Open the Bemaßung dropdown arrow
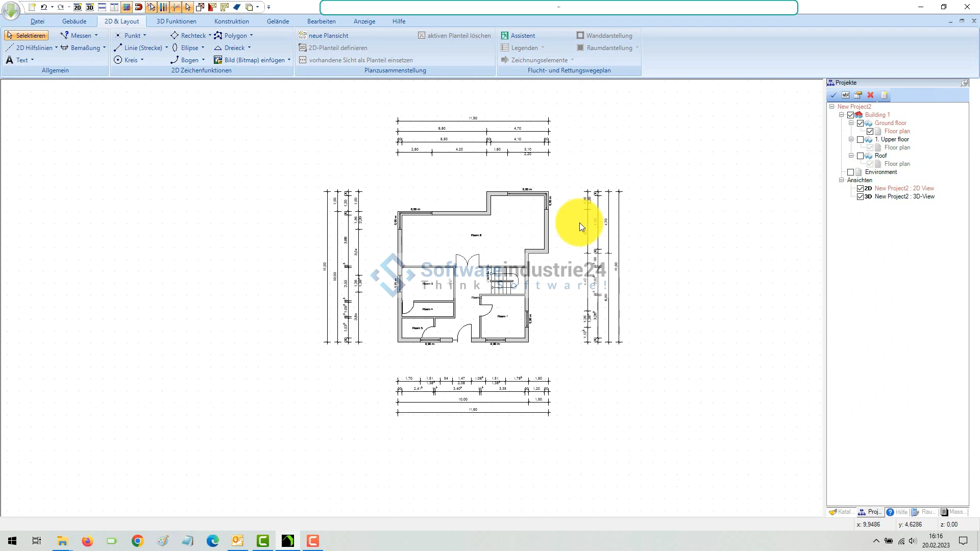Image resolution: width=980 pixels, height=551 pixels. point(104,48)
